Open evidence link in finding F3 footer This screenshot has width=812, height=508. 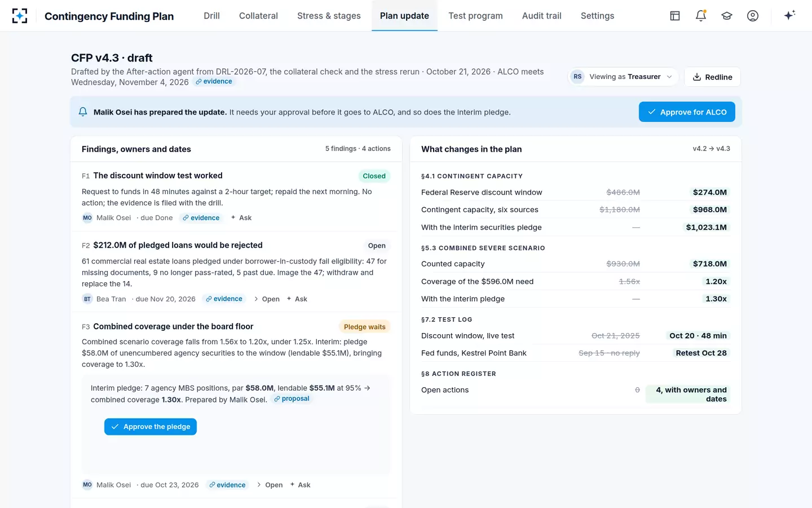(227, 485)
